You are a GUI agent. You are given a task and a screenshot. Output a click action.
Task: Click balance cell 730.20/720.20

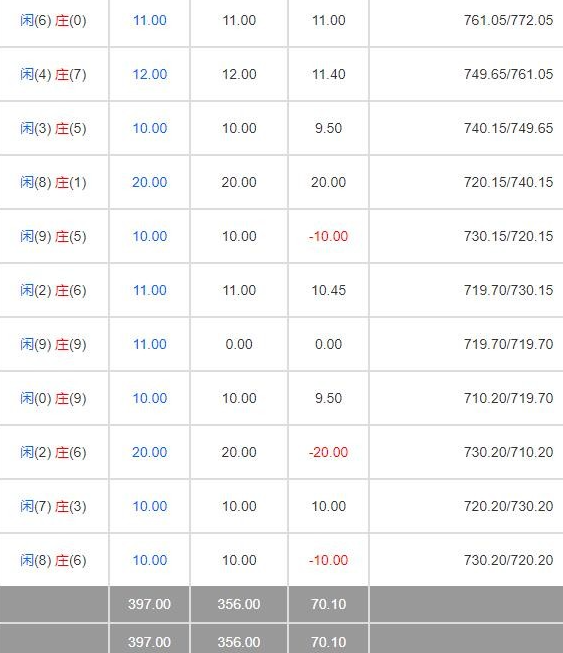pos(508,561)
